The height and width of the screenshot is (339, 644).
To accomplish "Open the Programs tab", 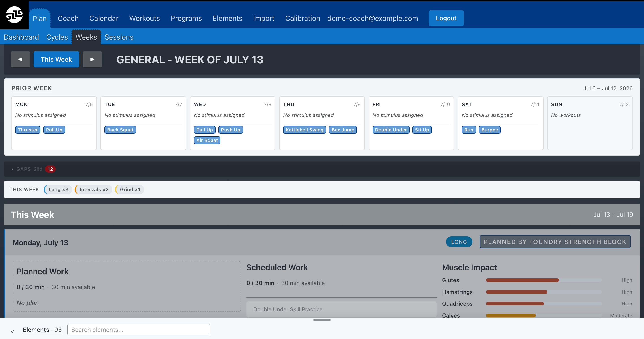I will (186, 18).
